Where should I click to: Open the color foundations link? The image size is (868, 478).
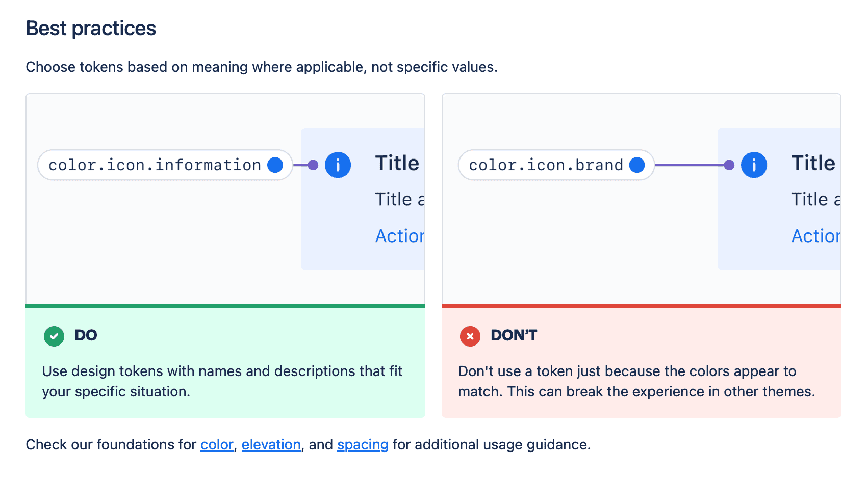[x=217, y=445]
